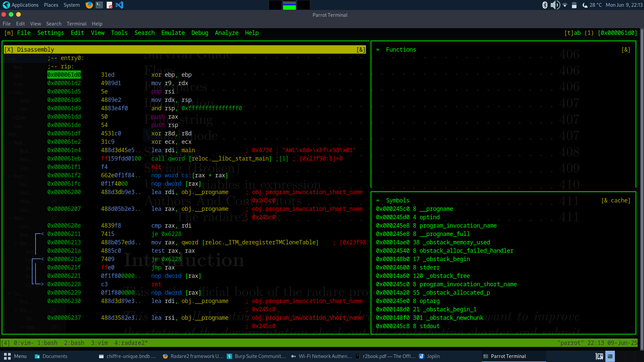Select the highlighted address 0x000061d0
The width and height of the screenshot is (644, 362).
click(x=64, y=75)
